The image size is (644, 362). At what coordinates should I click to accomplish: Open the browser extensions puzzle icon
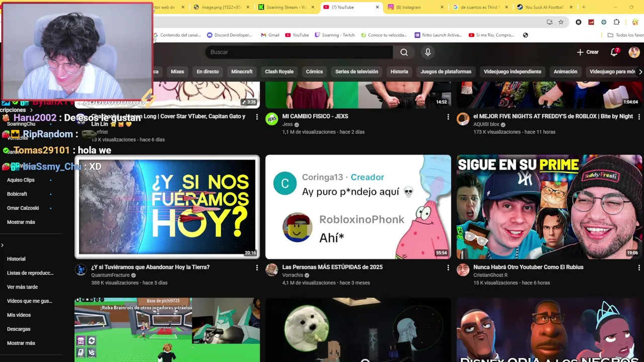(x=616, y=22)
